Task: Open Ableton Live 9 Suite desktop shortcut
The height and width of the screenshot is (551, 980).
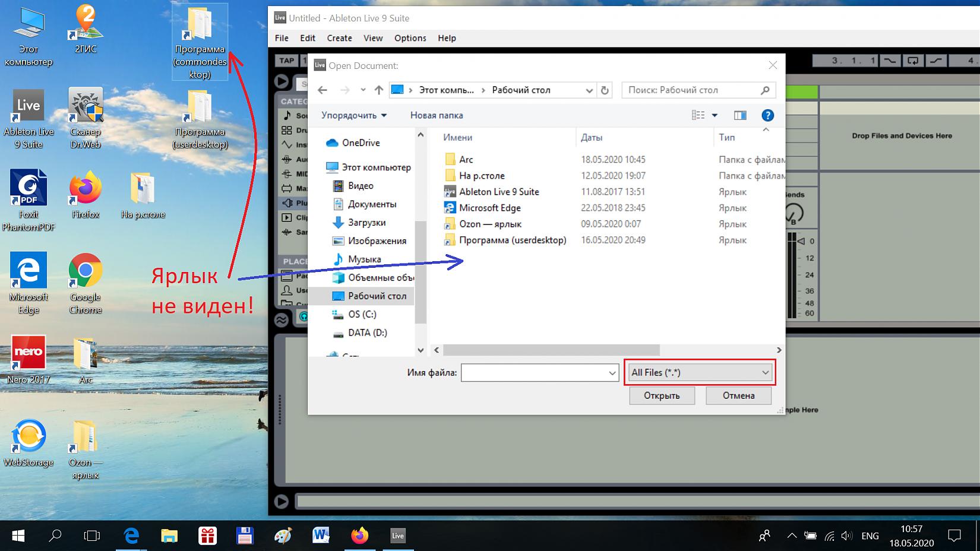Action: pos(29,118)
